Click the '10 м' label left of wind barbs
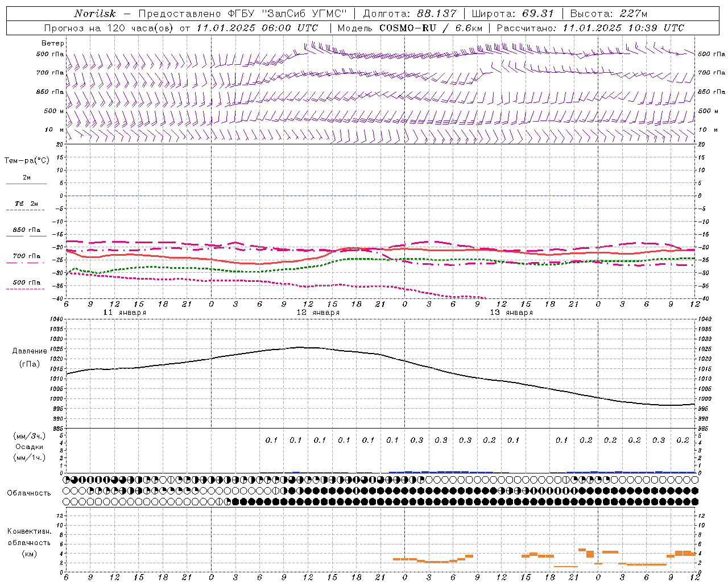 (55, 130)
